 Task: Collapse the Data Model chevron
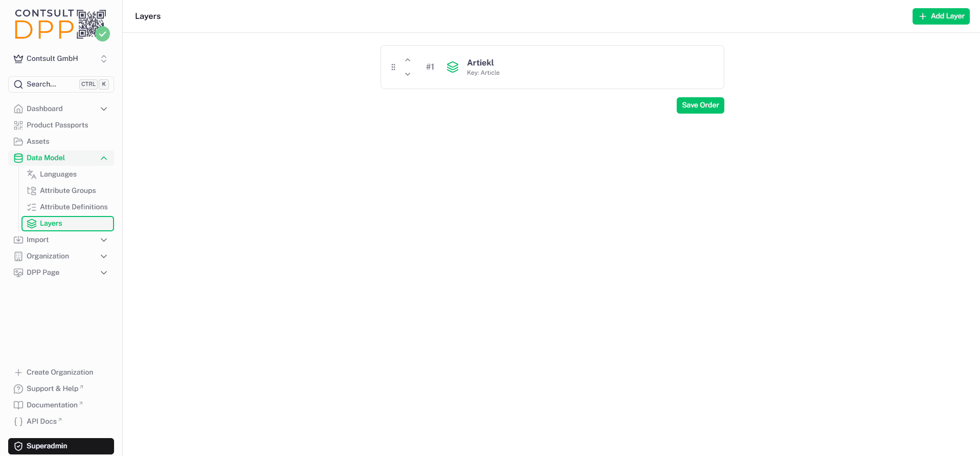pos(104,158)
